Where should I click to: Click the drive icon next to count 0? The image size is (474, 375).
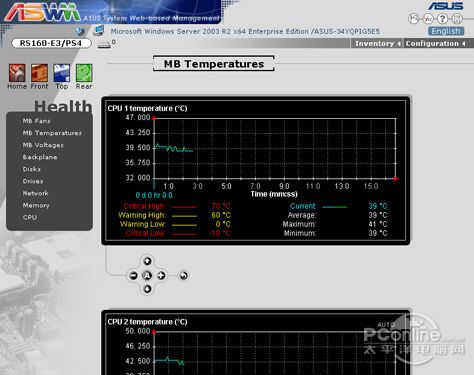click(x=104, y=45)
